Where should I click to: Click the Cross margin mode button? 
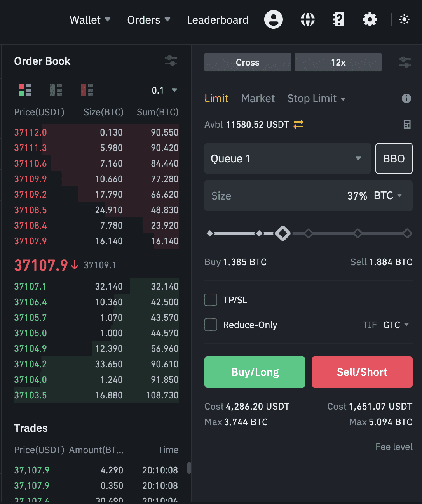248,62
